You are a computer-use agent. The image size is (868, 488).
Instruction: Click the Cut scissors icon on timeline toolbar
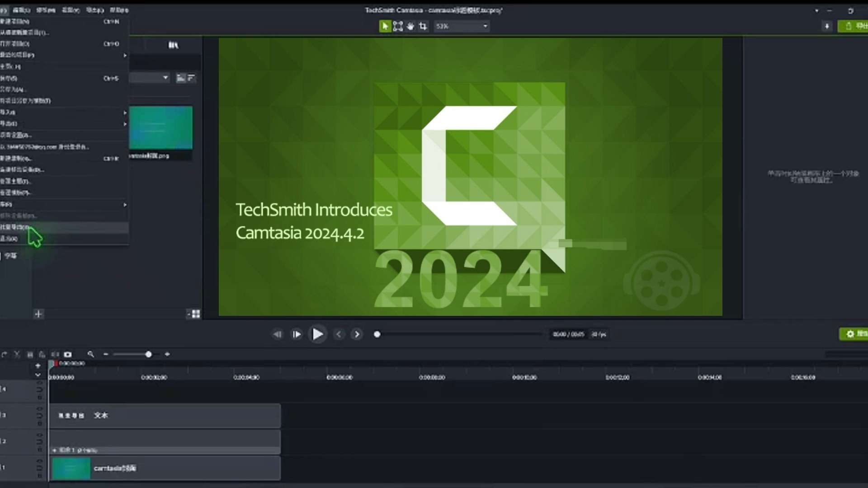tap(17, 355)
